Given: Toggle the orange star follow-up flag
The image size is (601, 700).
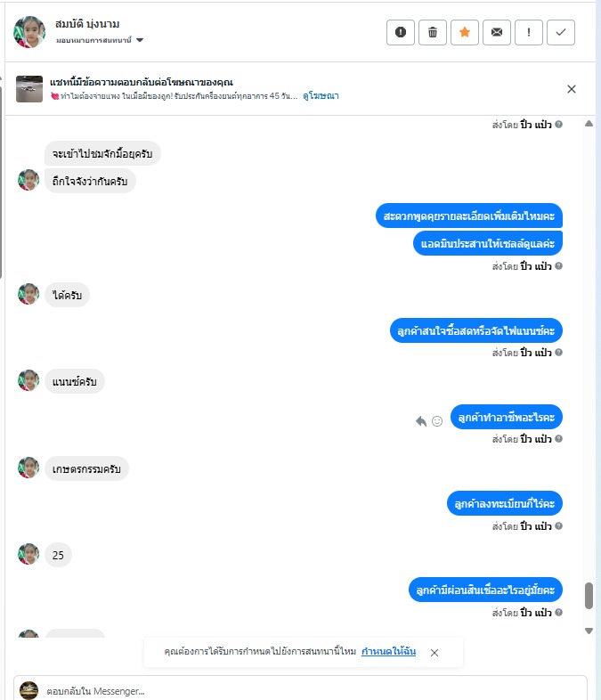Looking at the screenshot, I should click(465, 32).
